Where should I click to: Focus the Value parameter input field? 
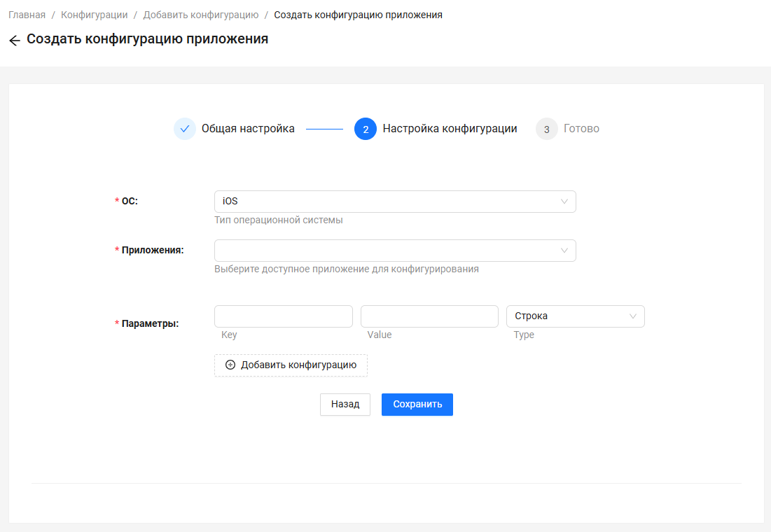(x=429, y=316)
